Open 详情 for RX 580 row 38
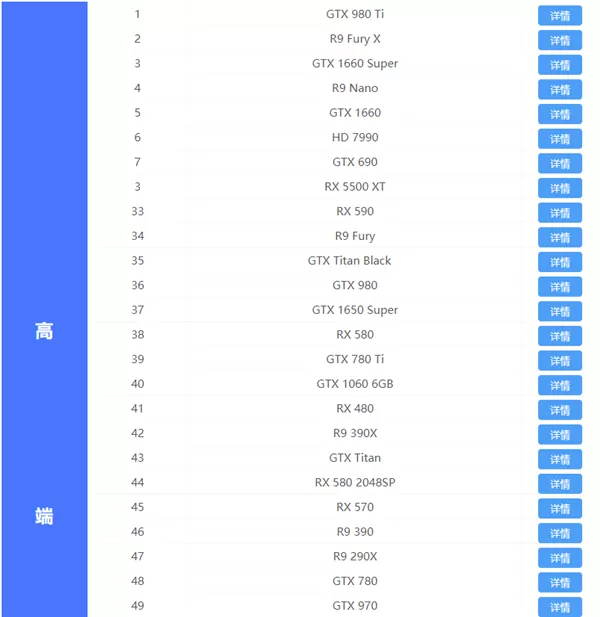 point(559,336)
